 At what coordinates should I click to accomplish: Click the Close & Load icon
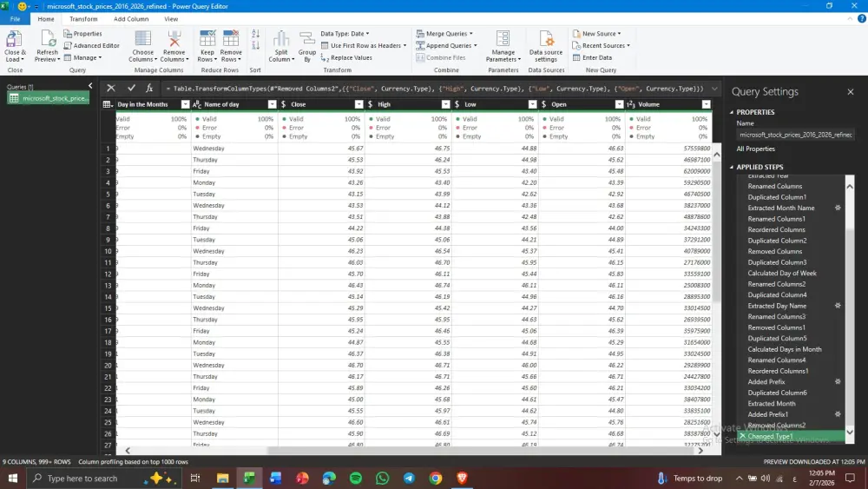15,39
